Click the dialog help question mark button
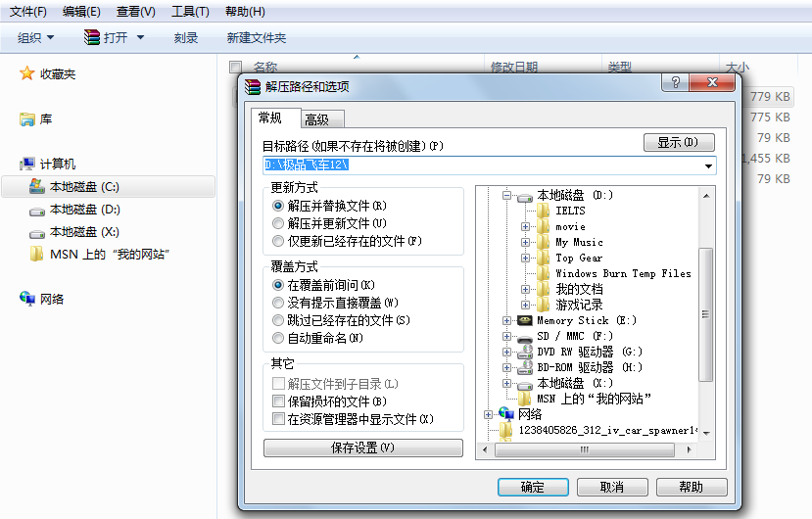Image resolution: width=812 pixels, height=519 pixels. tap(675, 82)
